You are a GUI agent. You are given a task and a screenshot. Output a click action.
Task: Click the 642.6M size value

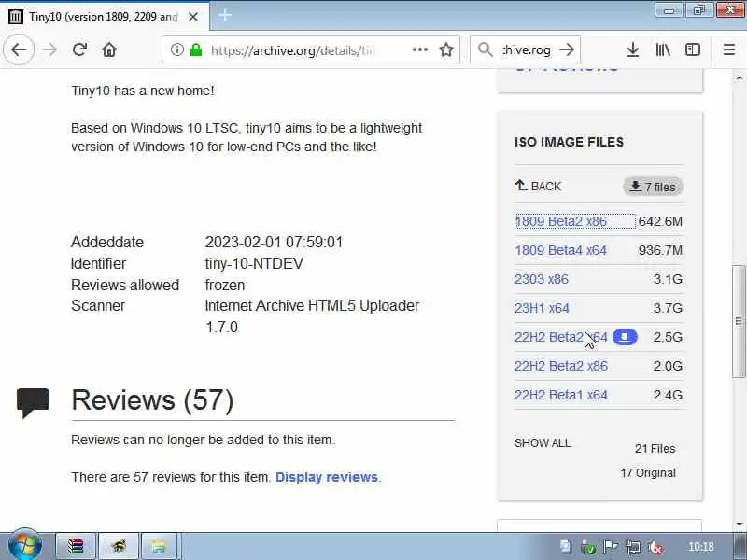(660, 221)
